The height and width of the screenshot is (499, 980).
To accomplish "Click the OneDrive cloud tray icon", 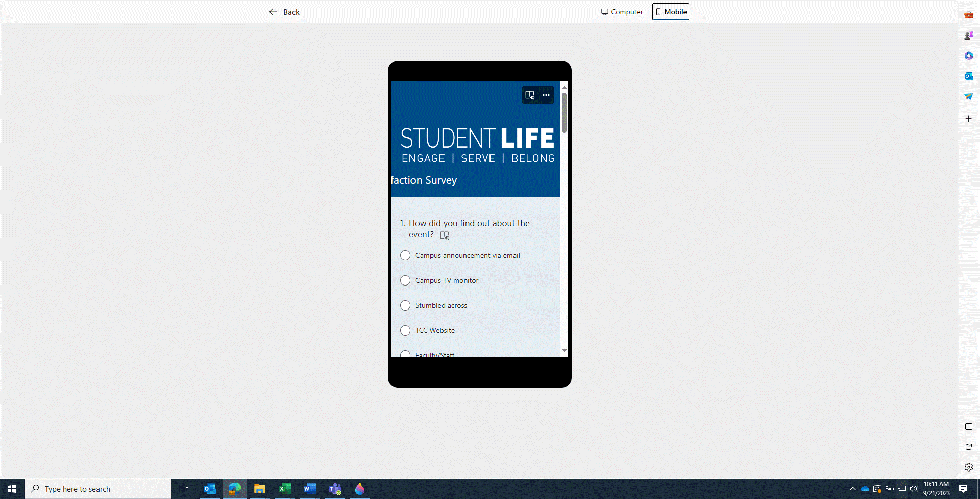I will coord(865,489).
